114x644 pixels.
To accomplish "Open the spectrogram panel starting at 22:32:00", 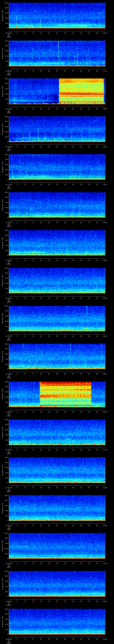I will pos(57,129).
